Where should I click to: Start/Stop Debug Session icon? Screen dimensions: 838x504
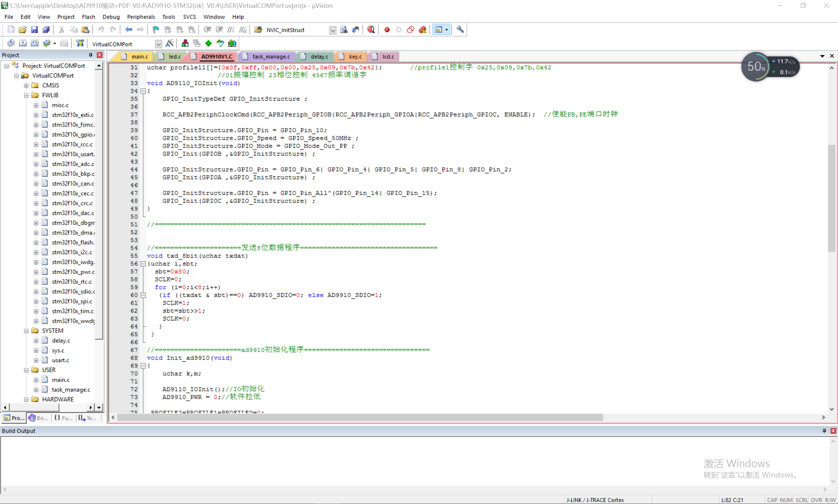coord(371,29)
